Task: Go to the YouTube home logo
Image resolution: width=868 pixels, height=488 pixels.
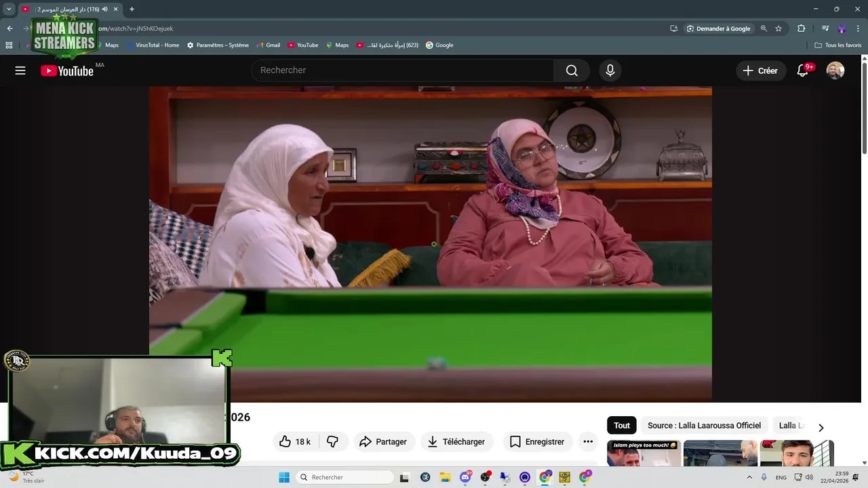Action: click(x=66, y=70)
